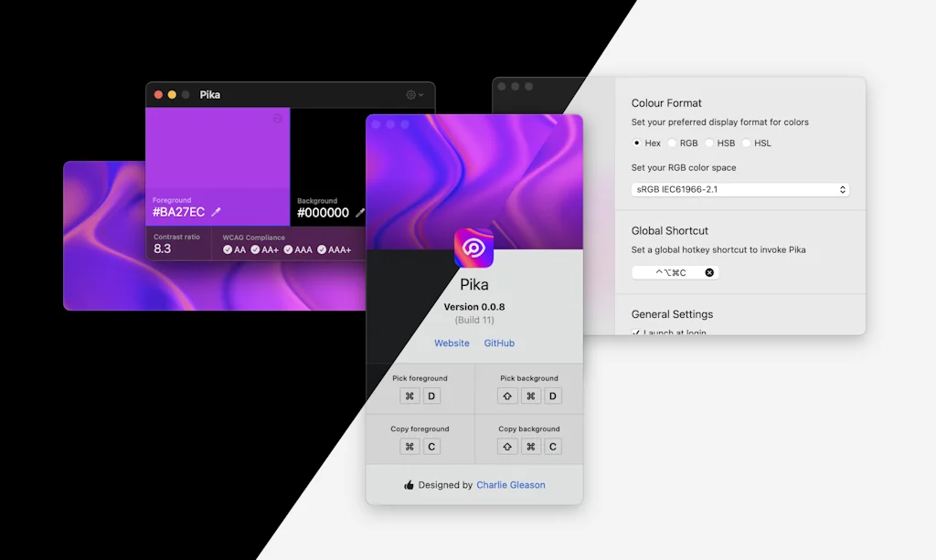Switch colour format to HSL

[x=747, y=143]
